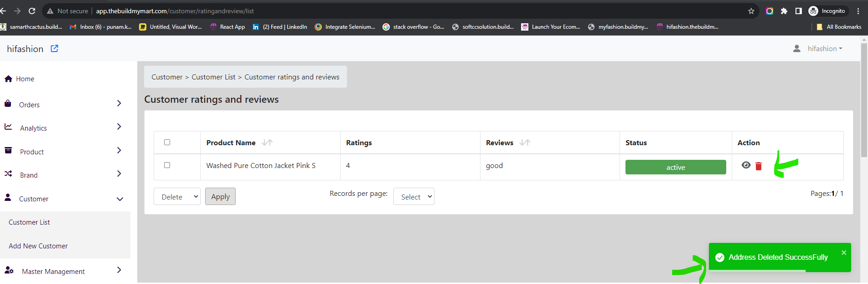The width and height of the screenshot is (868, 284).
Task: Open the Feed | LinkedIn bookmark
Action: coord(280,27)
